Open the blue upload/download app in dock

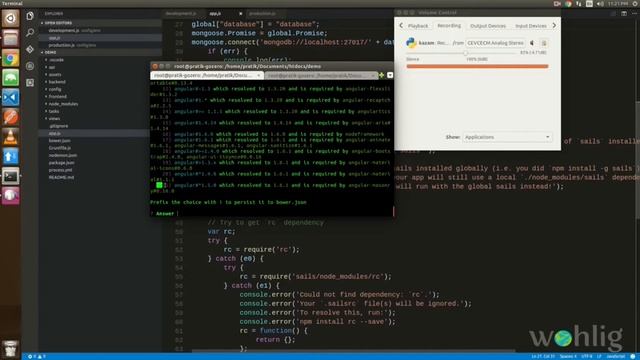coord(10,156)
